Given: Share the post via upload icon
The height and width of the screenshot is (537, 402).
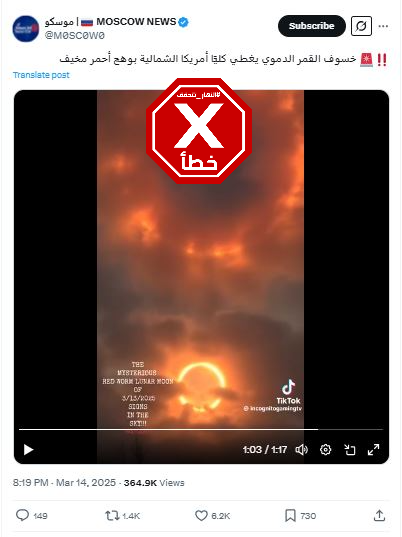Looking at the screenshot, I should click(x=379, y=515).
